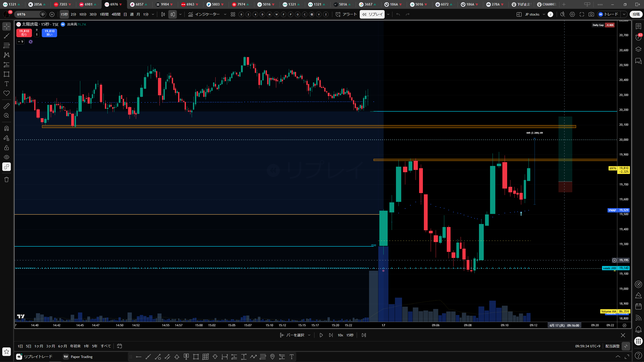The height and width of the screenshot is (362, 644).
Task: Select the text annotation tool
Action: pos(7,84)
